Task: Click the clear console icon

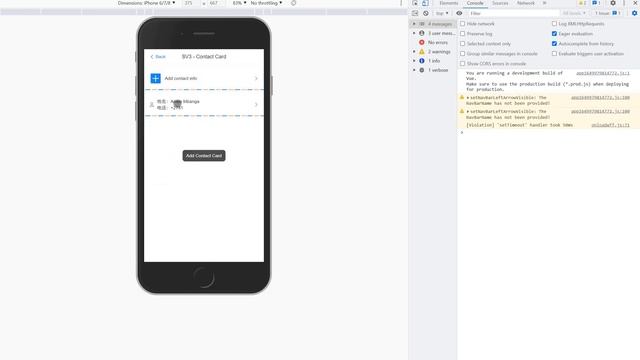Action: pyautogui.click(x=426, y=13)
